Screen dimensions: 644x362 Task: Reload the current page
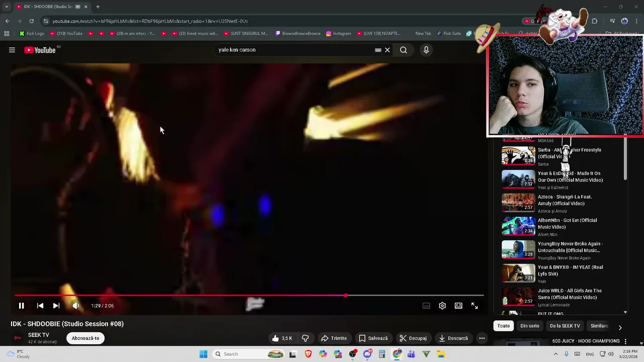(31, 21)
